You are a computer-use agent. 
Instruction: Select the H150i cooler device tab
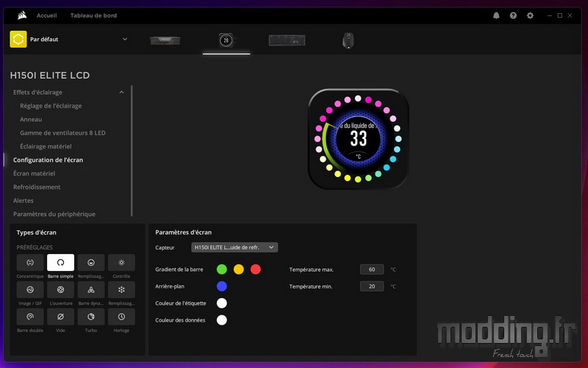tap(226, 40)
